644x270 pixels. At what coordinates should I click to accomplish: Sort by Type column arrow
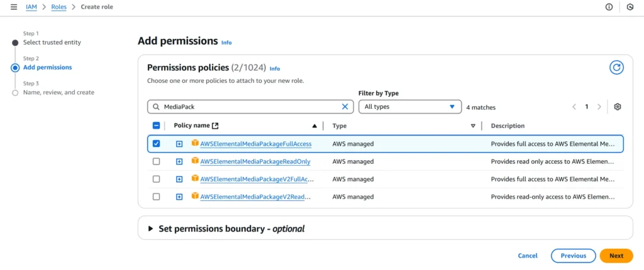pos(473,126)
